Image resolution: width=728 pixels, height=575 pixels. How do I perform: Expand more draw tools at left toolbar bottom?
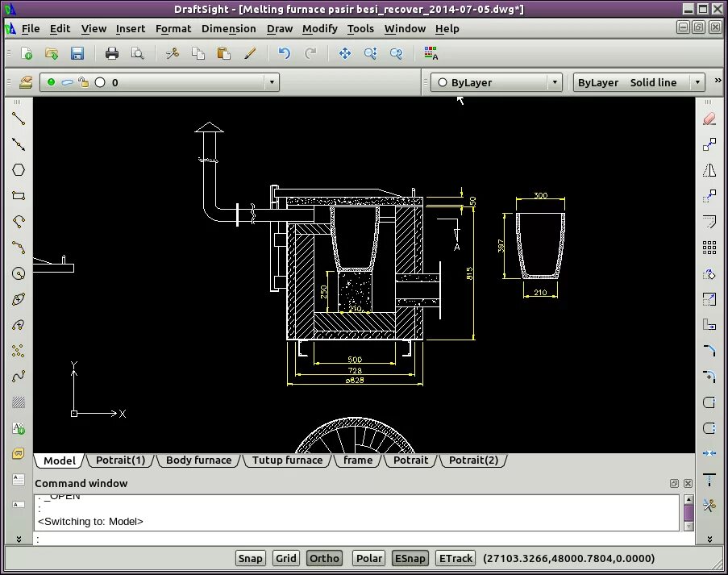(x=19, y=540)
